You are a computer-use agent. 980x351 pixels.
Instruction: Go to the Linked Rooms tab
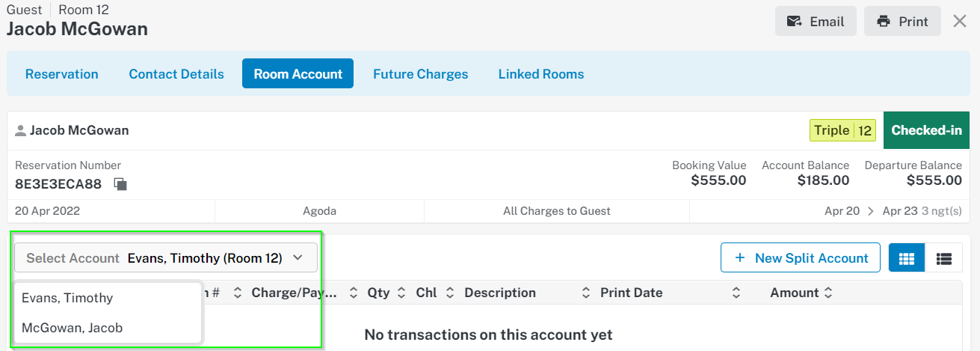pyautogui.click(x=541, y=74)
